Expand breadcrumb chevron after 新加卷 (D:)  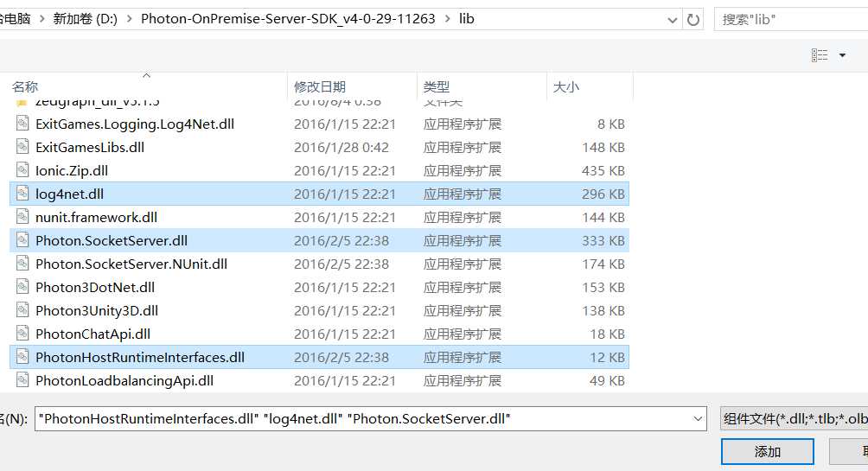129,19
